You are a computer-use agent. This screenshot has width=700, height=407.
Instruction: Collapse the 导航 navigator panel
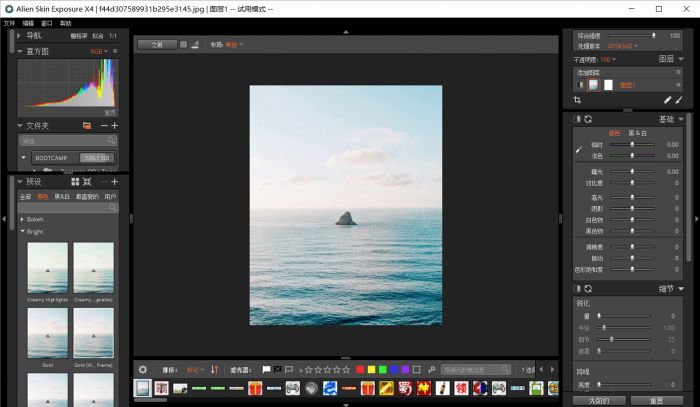point(20,35)
